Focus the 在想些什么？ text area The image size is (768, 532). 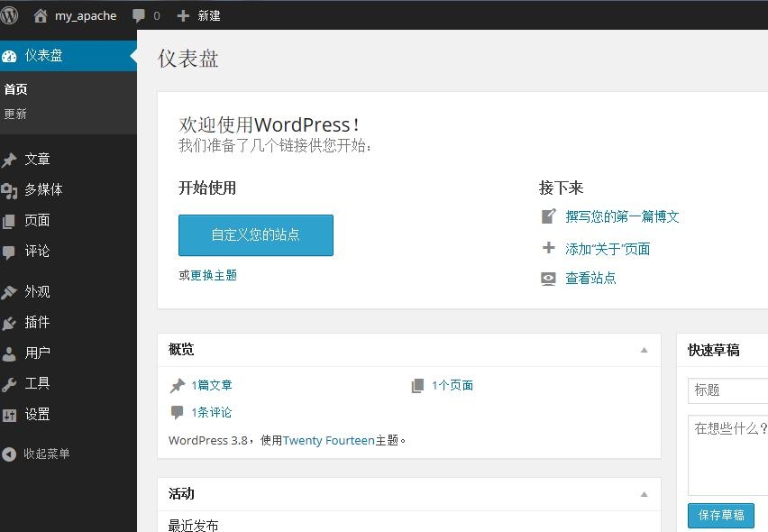click(x=727, y=455)
